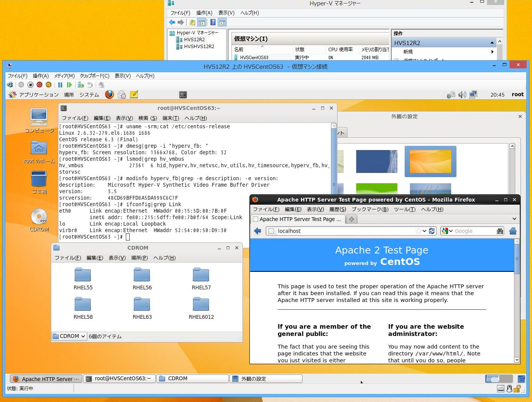The height and width of the screenshot is (402, 532).
Task: Click the terminal launcher icon in GNOME panel
Action: [x=183, y=95]
